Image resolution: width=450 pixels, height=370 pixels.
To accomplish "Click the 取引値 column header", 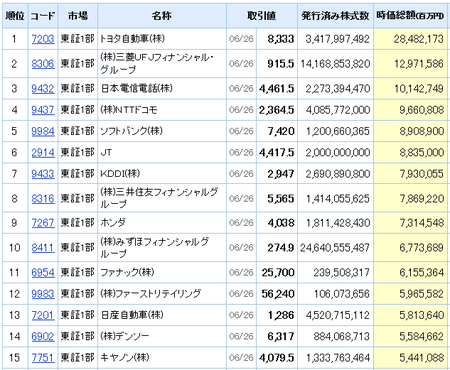I will tap(262, 16).
